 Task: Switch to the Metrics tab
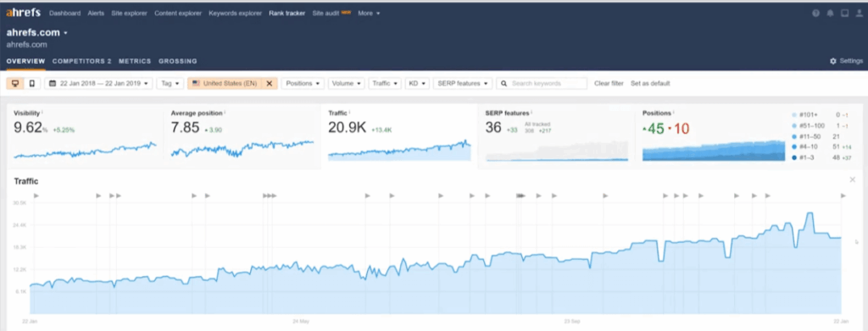(x=135, y=61)
